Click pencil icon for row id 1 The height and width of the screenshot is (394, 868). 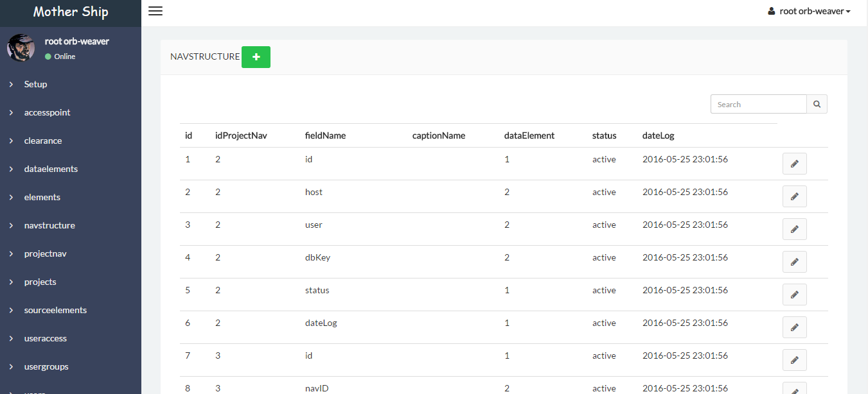pos(794,164)
